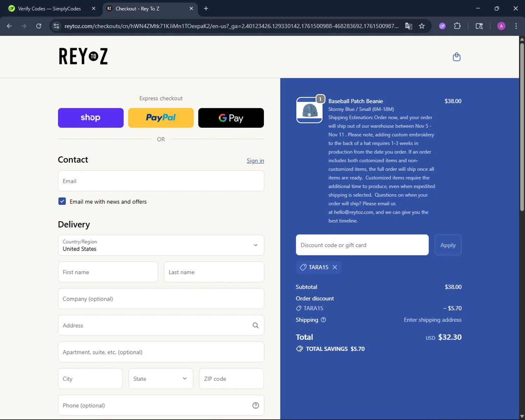Switch to the Verify Codes SimplyCodes tab
This screenshot has width=525, height=420.
49,8
